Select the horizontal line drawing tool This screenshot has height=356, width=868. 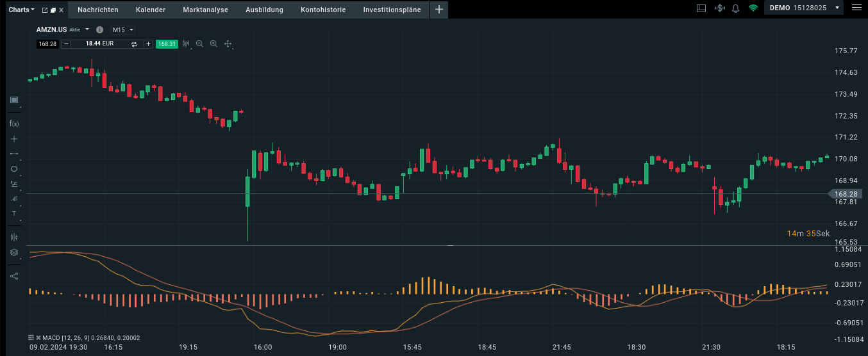(14, 154)
